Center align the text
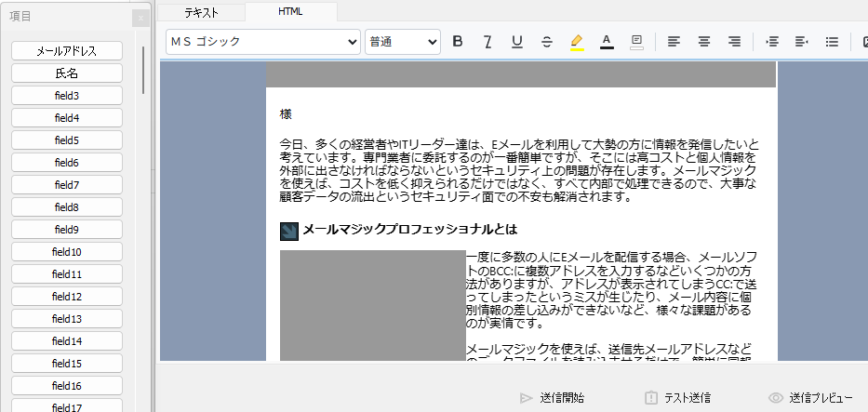Image resolution: width=868 pixels, height=412 pixels. coord(703,42)
